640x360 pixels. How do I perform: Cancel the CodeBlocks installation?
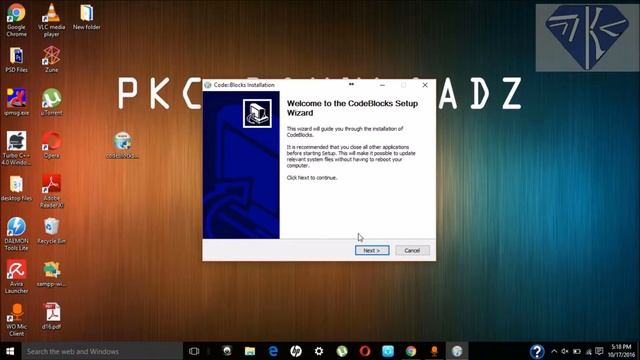tap(412, 250)
